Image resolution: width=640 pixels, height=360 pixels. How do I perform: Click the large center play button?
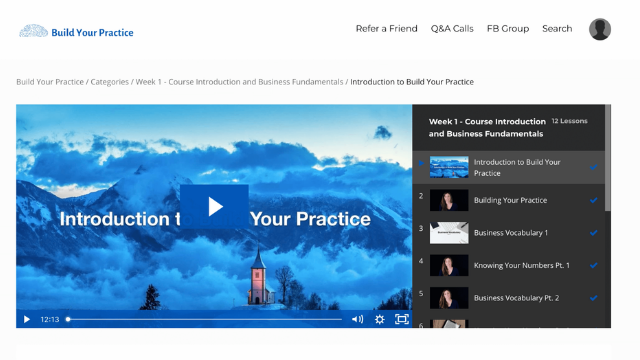pyautogui.click(x=214, y=206)
